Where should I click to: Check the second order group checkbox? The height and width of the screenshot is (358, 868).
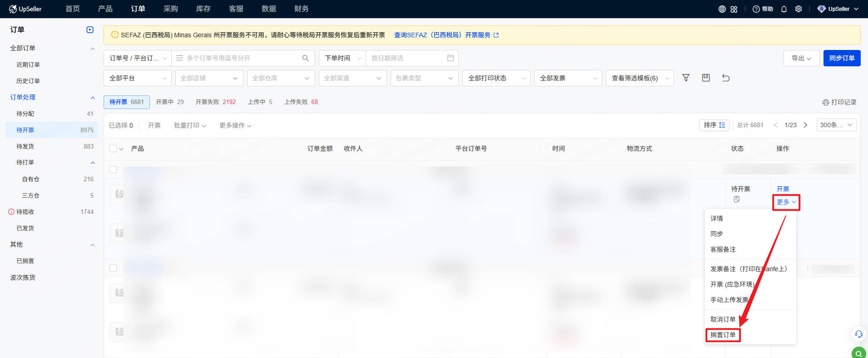[x=114, y=268]
